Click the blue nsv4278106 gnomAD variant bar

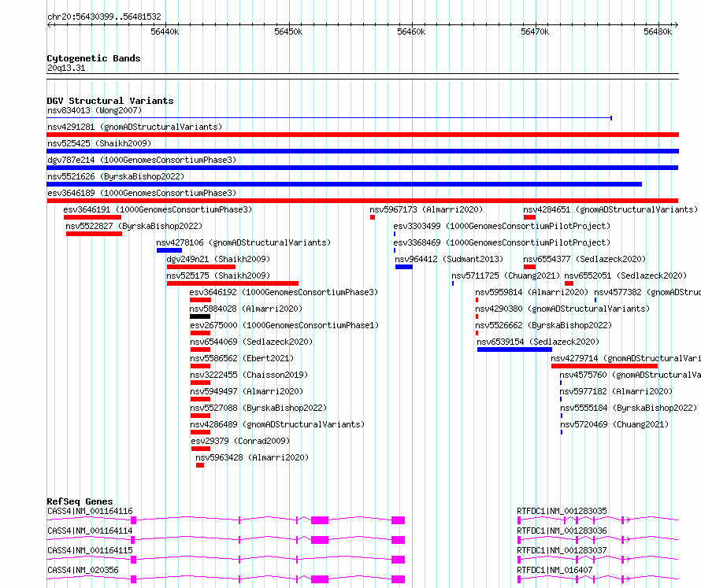pyautogui.click(x=169, y=250)
